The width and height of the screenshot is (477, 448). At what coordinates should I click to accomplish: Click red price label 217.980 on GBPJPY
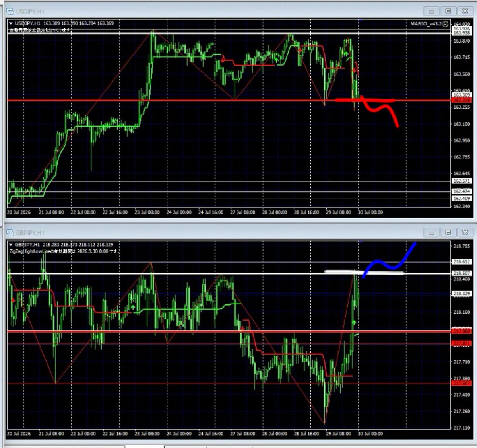pos(461,331)
